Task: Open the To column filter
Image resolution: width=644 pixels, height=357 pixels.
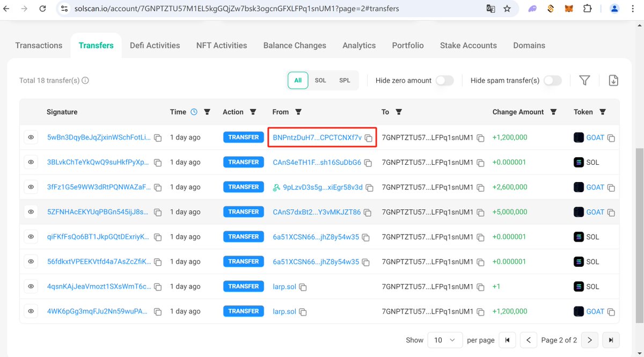Action: (399, 112)
